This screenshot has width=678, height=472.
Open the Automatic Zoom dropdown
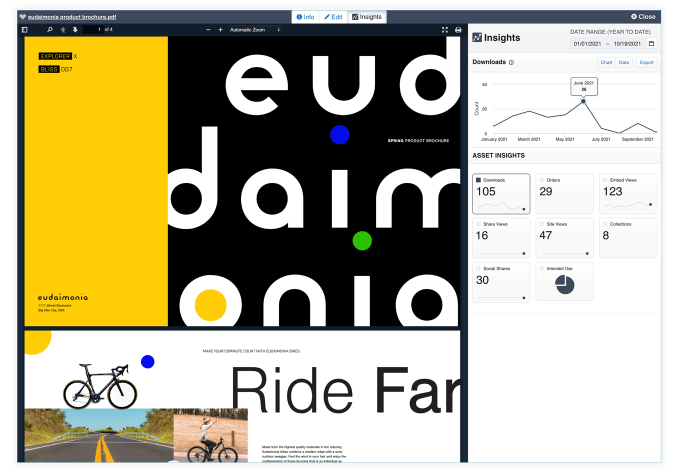255,30
